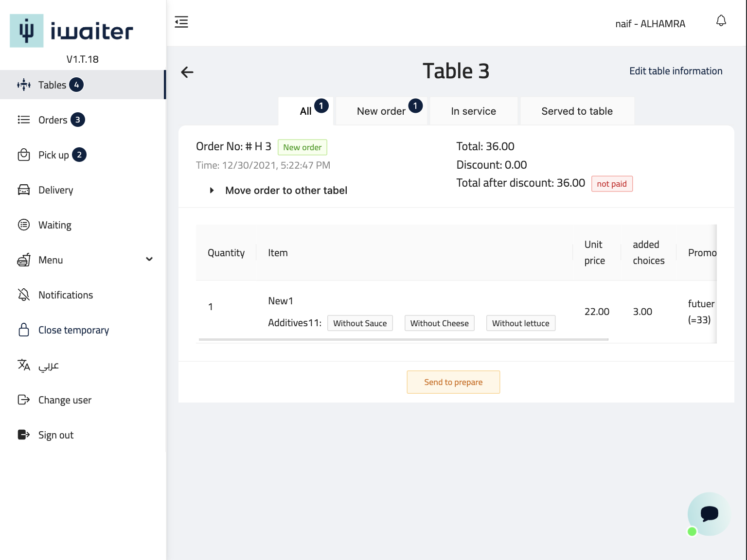747x560 pixels.
Task: Toggle Close temporary in the sidebar
Action: point(73,330)
